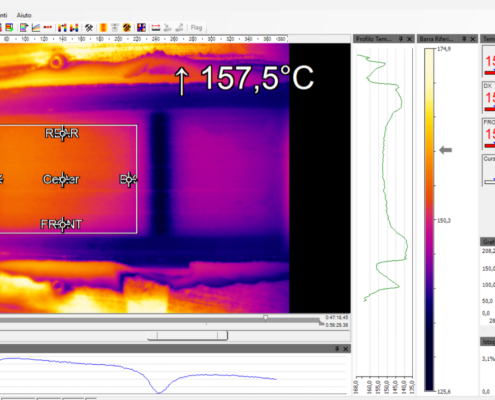Click the grayed-out icon left of Flag
The width and height of the screenshot is (495, 400).
(x=179, y=28)
